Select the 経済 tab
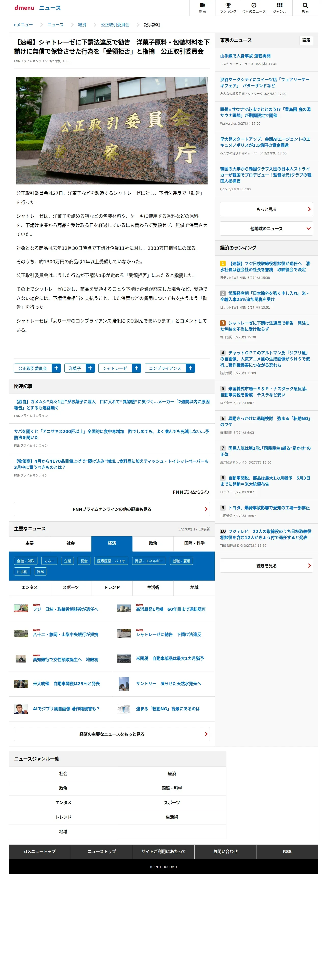The width and height of the screenshot is (327, 980). tap(112, 543)
